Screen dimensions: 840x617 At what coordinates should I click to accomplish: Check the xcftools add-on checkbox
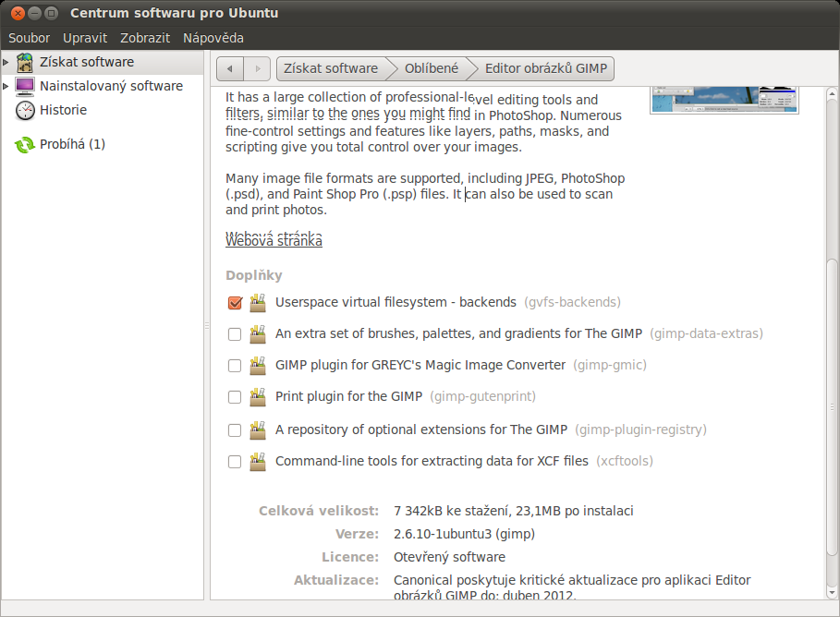pos(235,462)
